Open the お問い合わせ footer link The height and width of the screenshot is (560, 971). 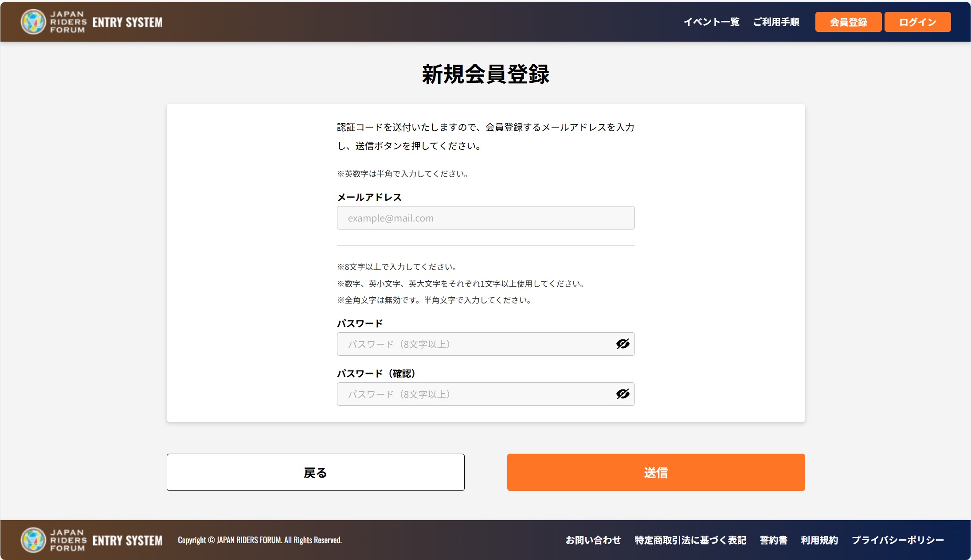point(593,540)
